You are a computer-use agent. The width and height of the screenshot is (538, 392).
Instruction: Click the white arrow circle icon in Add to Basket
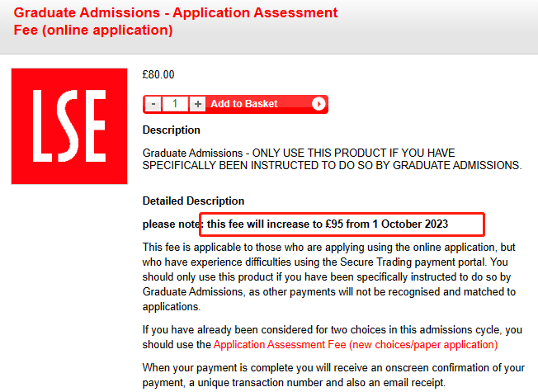[319, 104]
